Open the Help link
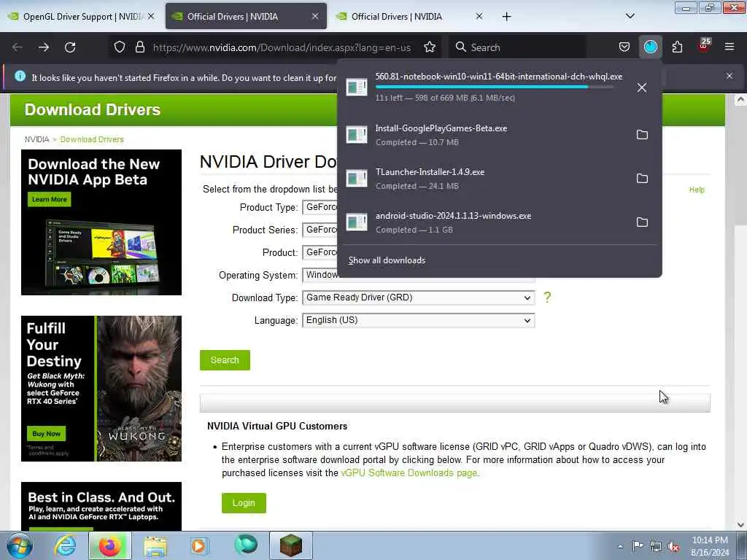Screen dimensions: 747x560 [x=697, y=190]
